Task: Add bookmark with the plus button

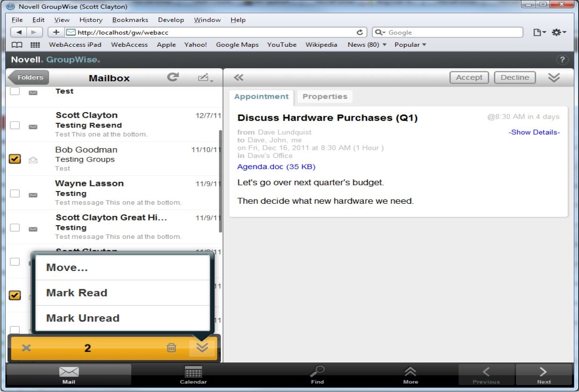Action: click(x=56, y=32)
